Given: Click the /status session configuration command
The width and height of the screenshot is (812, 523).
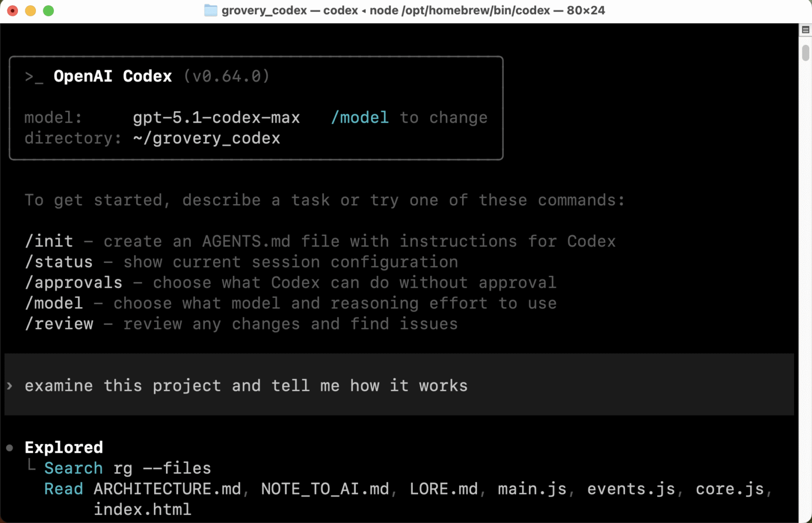Looking at the screenshot, I should (59, 262).
